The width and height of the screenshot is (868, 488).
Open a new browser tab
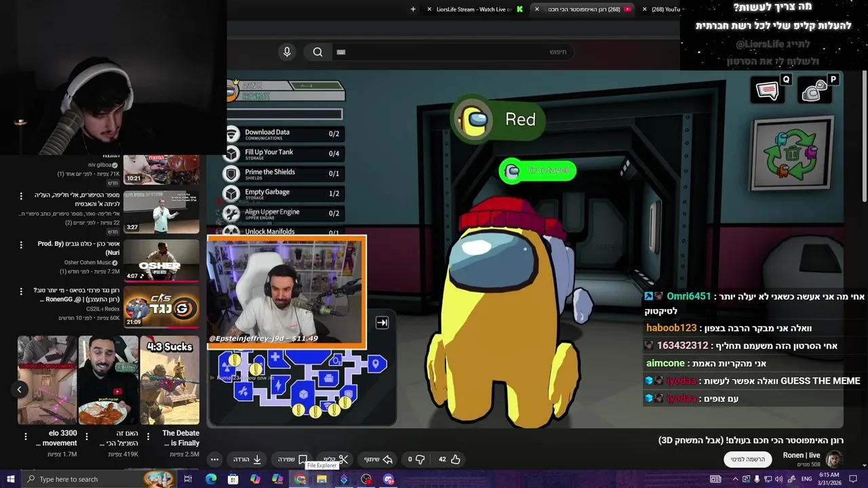(x=413, y=9)
